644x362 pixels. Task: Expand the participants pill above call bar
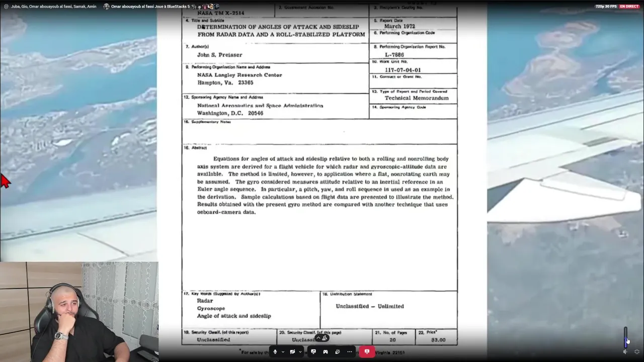point(322,338)
